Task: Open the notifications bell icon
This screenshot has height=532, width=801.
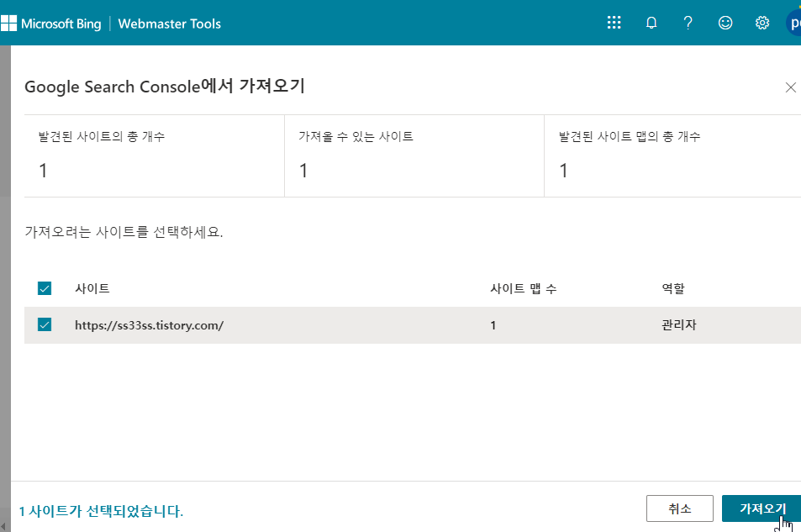Action: 651,23
